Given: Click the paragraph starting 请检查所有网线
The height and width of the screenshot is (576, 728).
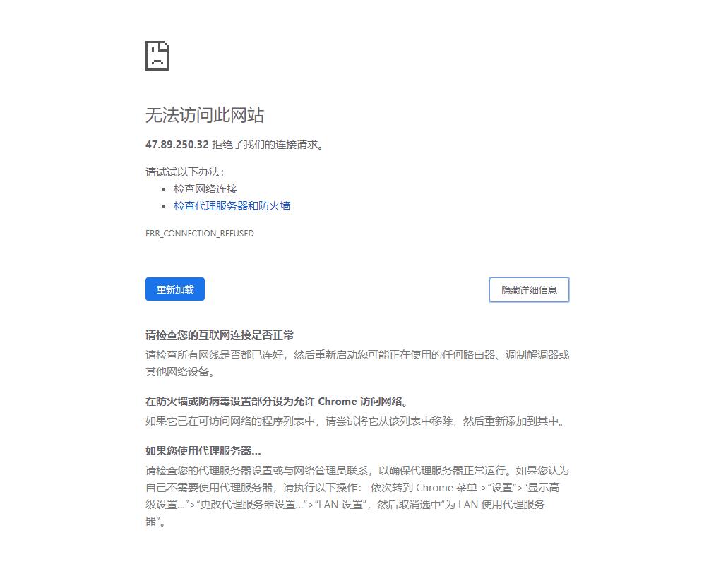Looking at the screenshot, I should pyautogui.click(x=357, y=363).
